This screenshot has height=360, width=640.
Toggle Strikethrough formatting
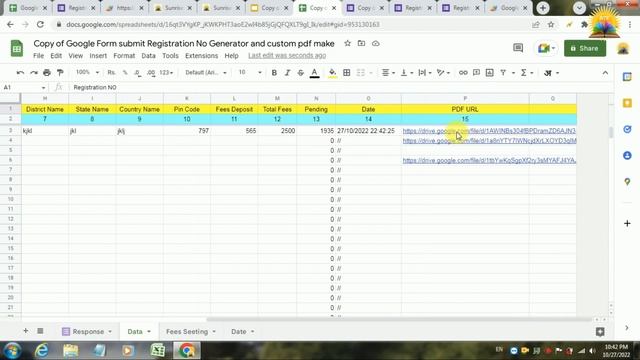click(301, 73)
